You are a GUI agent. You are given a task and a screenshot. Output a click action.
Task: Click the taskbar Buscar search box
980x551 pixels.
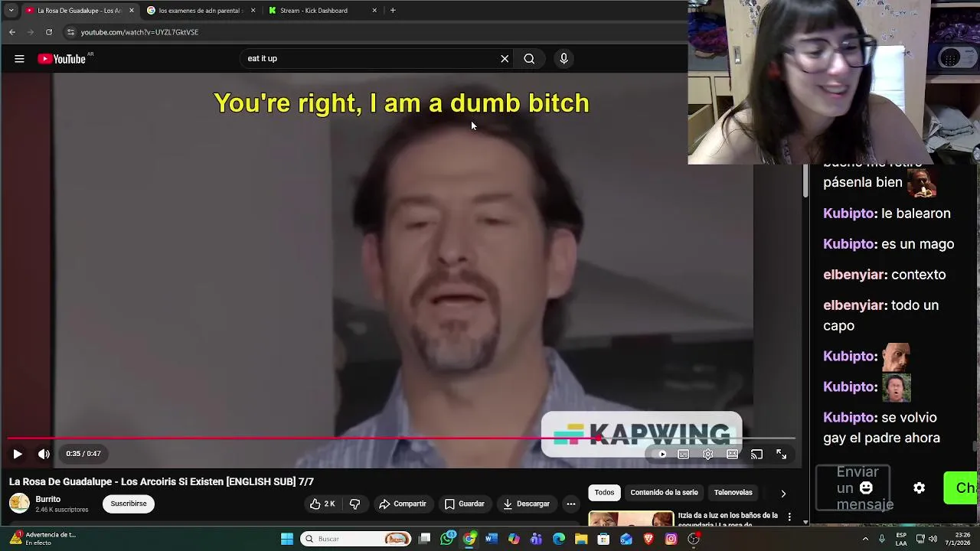coord(355,539)
